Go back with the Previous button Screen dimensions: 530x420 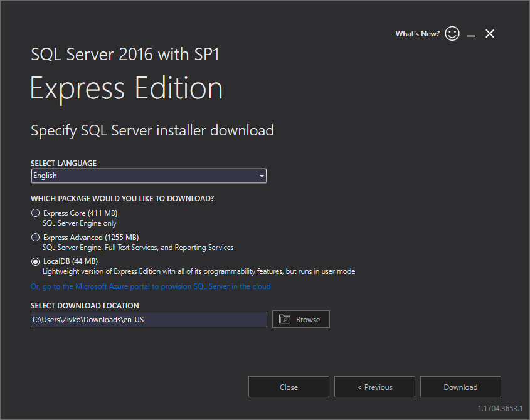[x=374, y=387]
